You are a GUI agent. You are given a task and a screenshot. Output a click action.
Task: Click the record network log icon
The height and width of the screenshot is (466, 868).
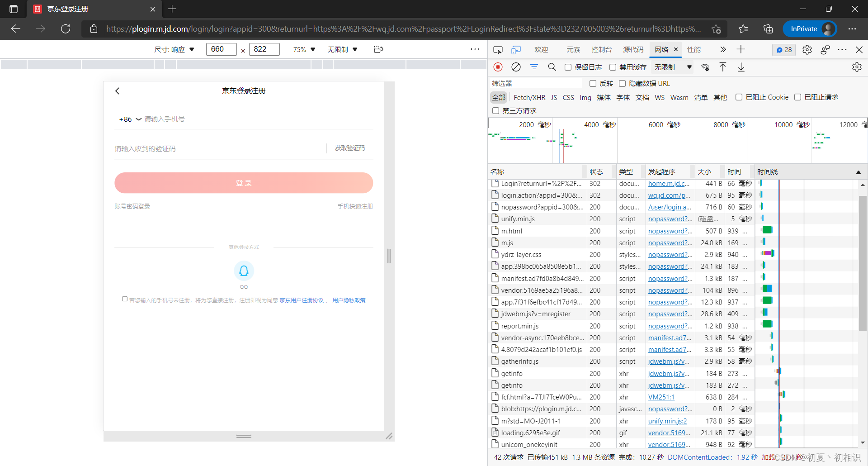point(498,67)
